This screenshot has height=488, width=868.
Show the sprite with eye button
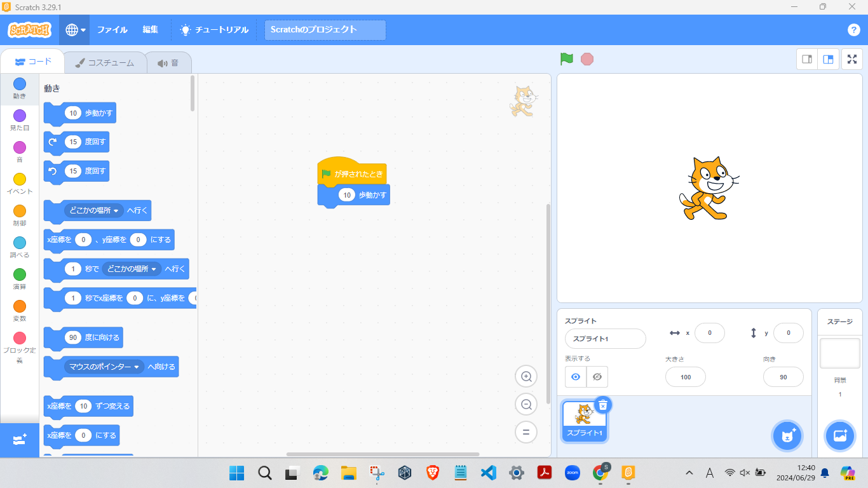tap(576, 377)
